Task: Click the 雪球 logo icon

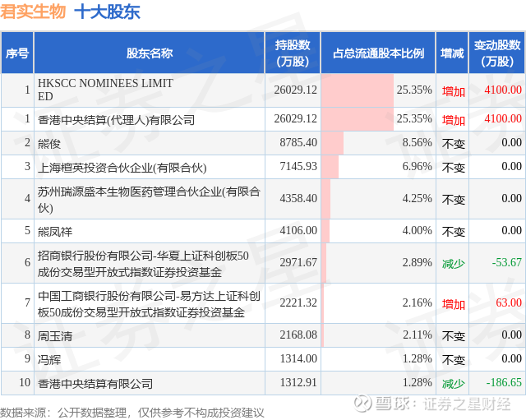Action: 362,403
